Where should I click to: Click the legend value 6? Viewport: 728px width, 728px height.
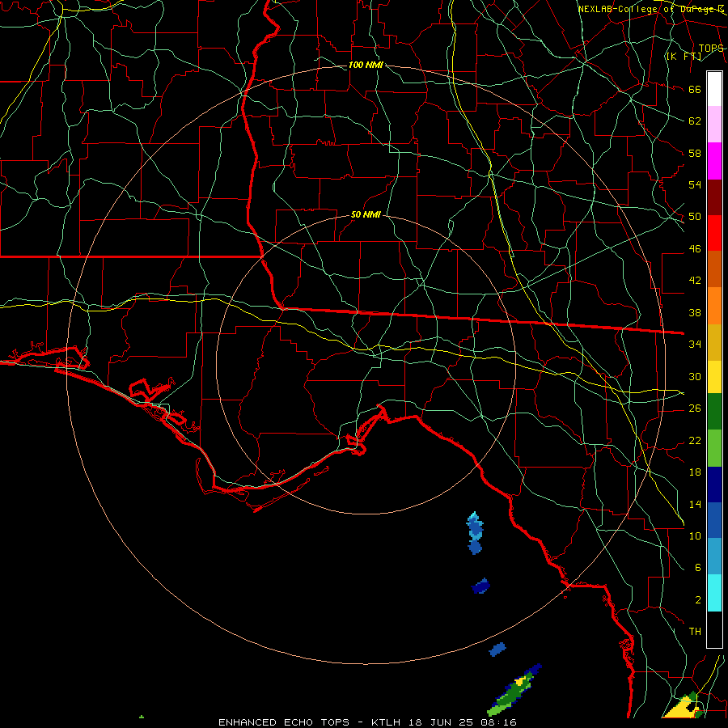click(x=697, y=568)
